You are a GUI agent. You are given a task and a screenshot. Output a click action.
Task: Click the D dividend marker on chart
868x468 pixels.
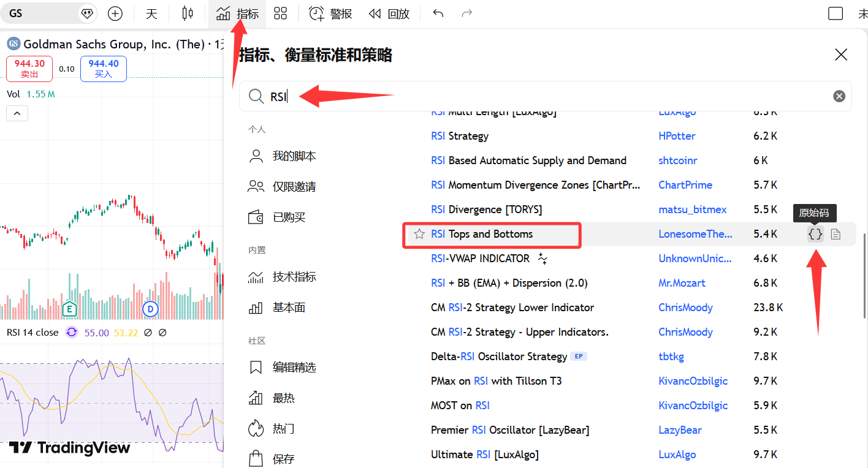[x=150, y=309]
